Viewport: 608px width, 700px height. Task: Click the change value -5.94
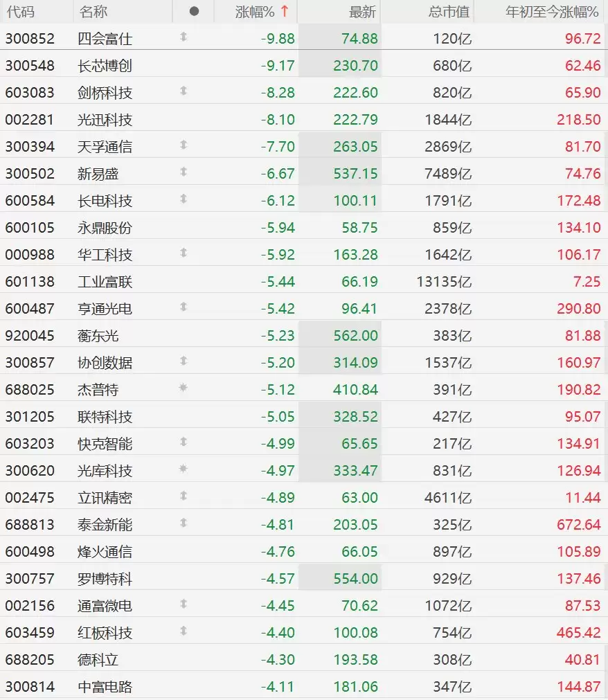tap(278, 228)
